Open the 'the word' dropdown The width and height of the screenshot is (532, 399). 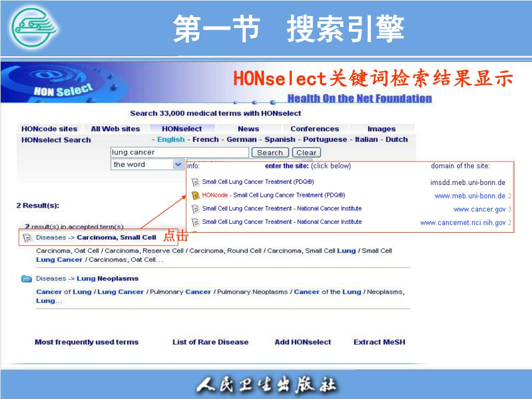pyautogui.click(x=147, y=165)
